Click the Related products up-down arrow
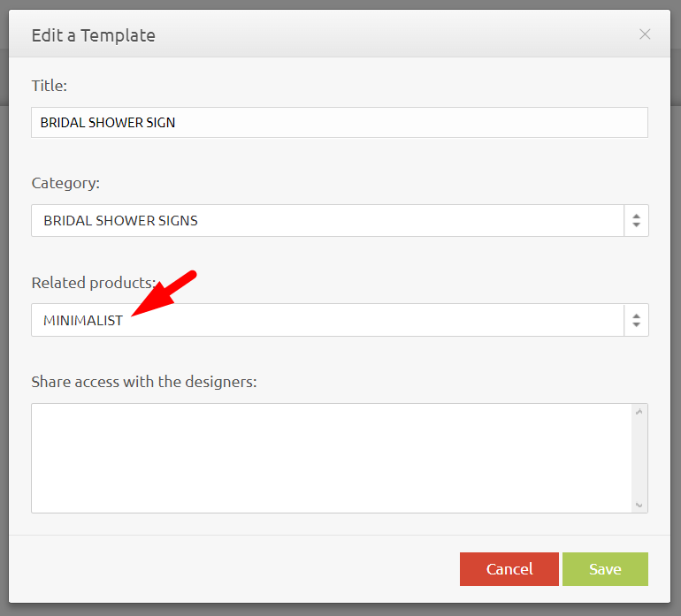Viewport: 681px width, 616px height. [636, 320]
